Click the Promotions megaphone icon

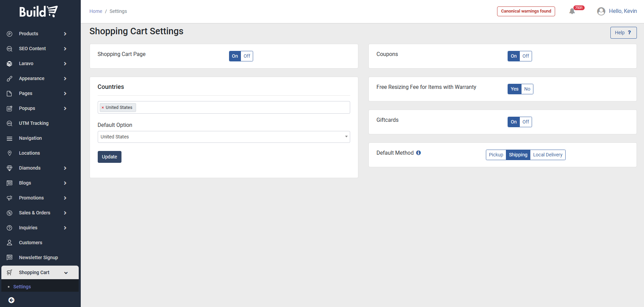pos(10,198)
